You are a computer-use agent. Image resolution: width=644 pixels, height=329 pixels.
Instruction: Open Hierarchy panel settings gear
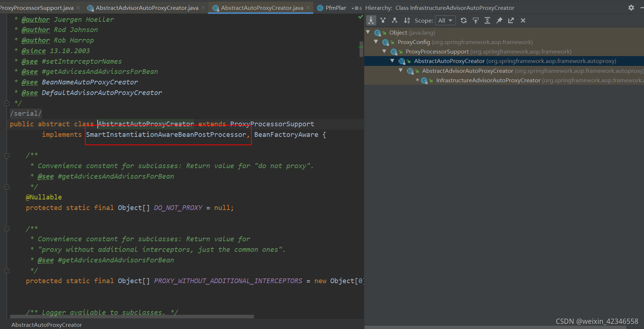[x=631, y=8]
